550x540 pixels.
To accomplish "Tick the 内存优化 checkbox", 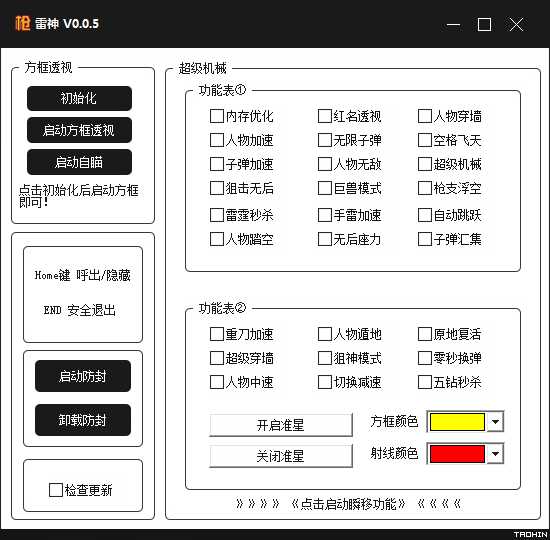I will 217,116.
